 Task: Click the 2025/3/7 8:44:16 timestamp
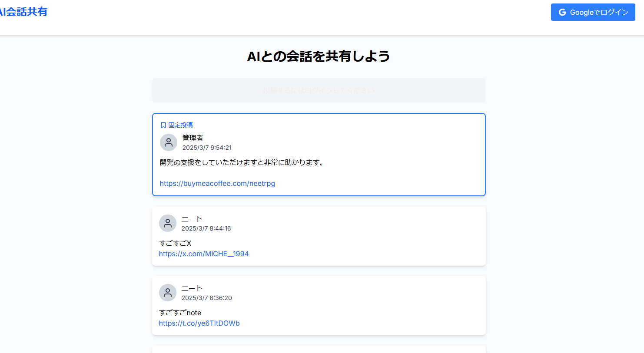pyautogui.click(x=206, y=228)
